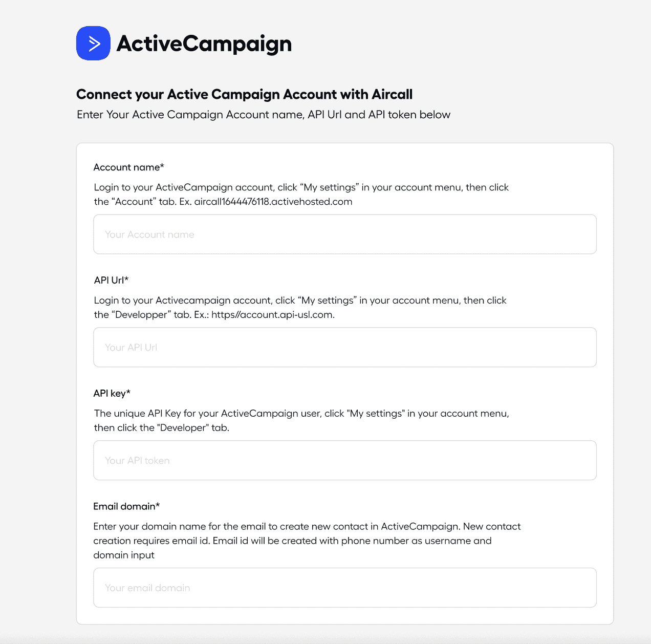Focus the Your email domain field
The width and height of the screenshot is (651, 644).
344,588
